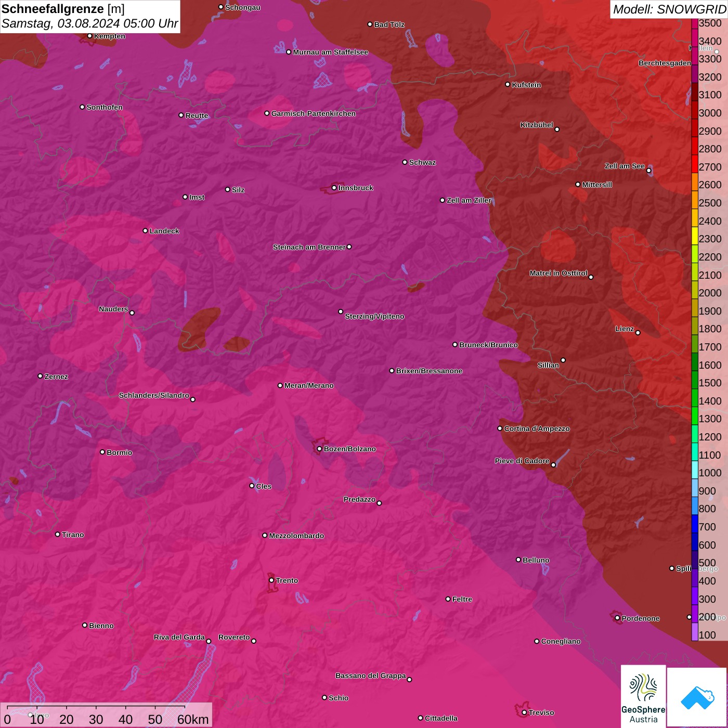Click the Brixen/Bressanone label
This screenshot has width=728, height=728.
point(429,371)
